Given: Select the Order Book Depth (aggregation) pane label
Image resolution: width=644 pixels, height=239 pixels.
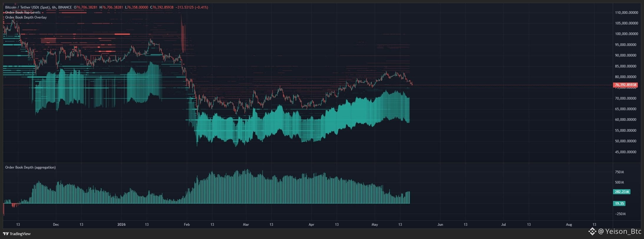Looking at the screenshot, I should tap(30, 167).
